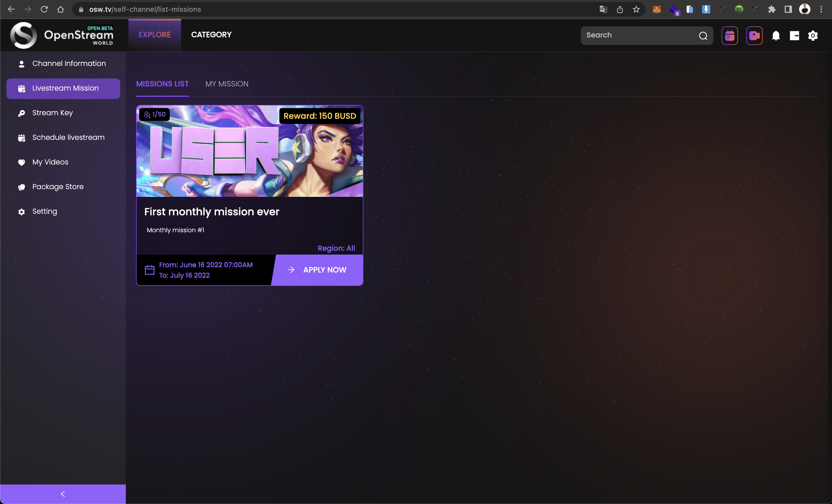Go back with browser back arrow
The width and height of the screenshot is (832, 504).
click(x=11, y=9)
